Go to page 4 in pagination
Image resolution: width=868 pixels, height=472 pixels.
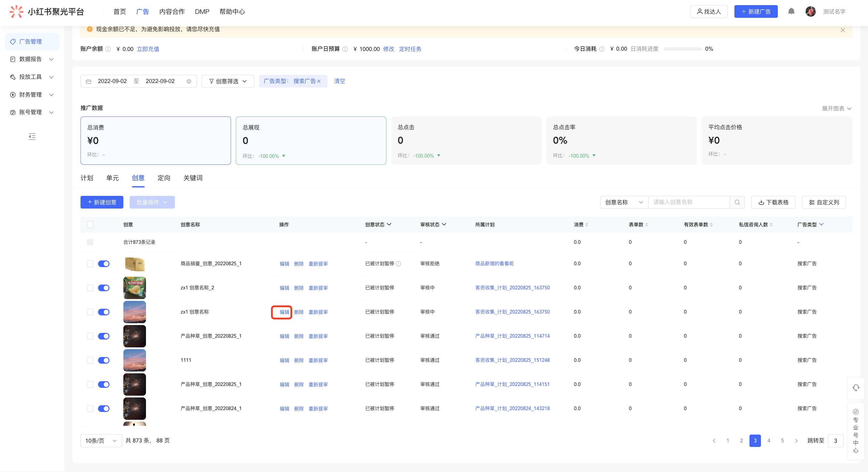[x=768, y=441]
